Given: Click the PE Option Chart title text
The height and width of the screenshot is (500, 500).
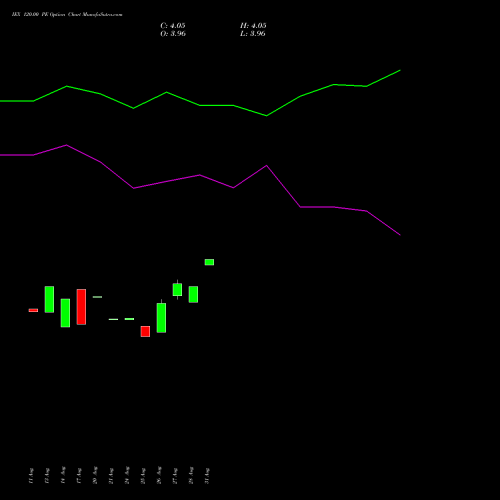Looking at the screenshot, I should [x=67, y=15].
